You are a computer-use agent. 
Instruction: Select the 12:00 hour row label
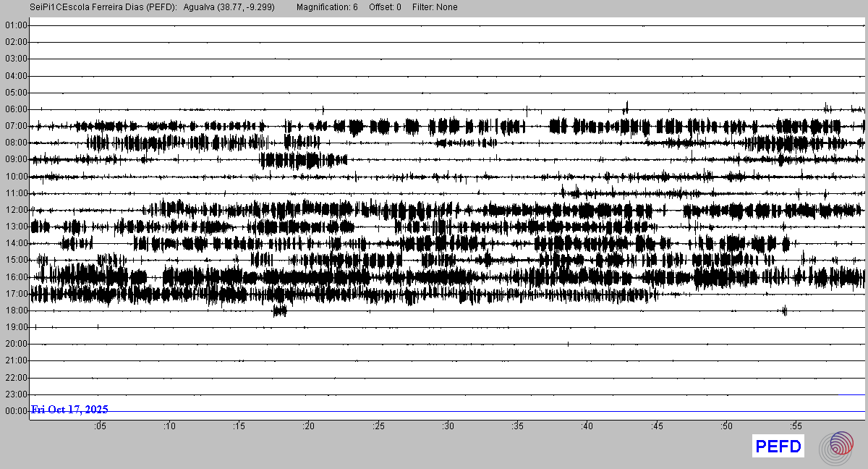pyautogui.click(x=16, y=210)
